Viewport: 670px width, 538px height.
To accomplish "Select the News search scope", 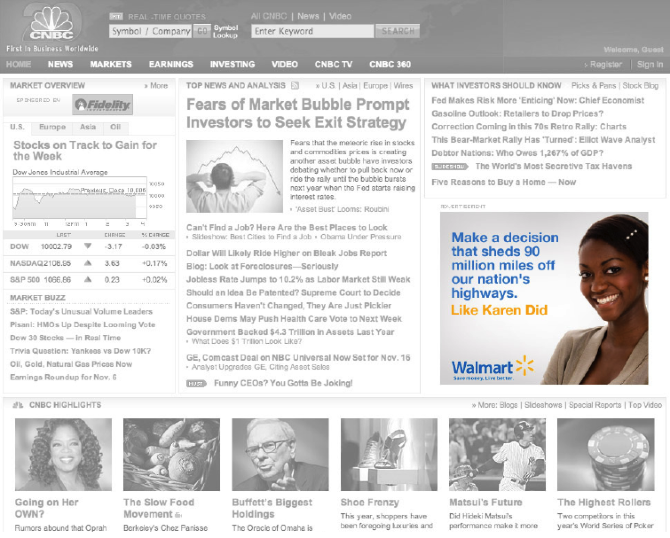I will coord(308,16).
